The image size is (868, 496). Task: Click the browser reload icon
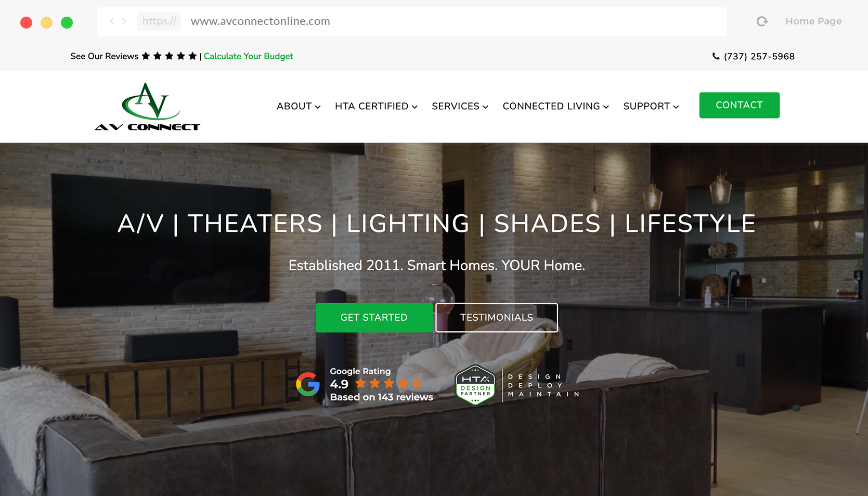[x=761, y=21]
